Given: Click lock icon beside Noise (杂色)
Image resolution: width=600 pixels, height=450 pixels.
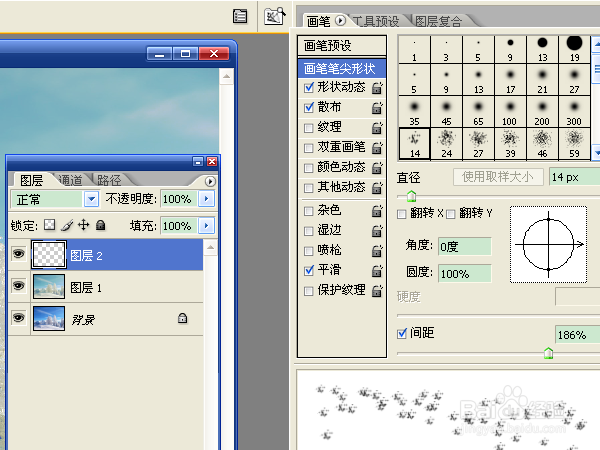Looking at the screenshot, I should coord(377,211).
